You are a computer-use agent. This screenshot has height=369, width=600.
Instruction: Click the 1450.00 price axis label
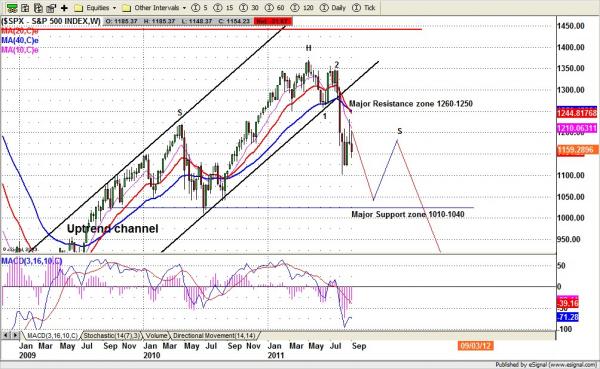coord(571,26)
